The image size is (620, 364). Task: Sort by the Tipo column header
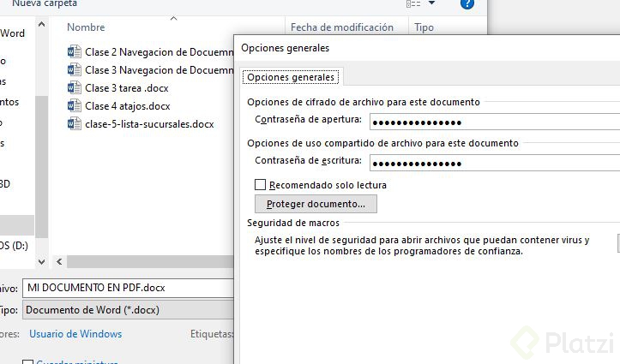(x=424, y=27)
